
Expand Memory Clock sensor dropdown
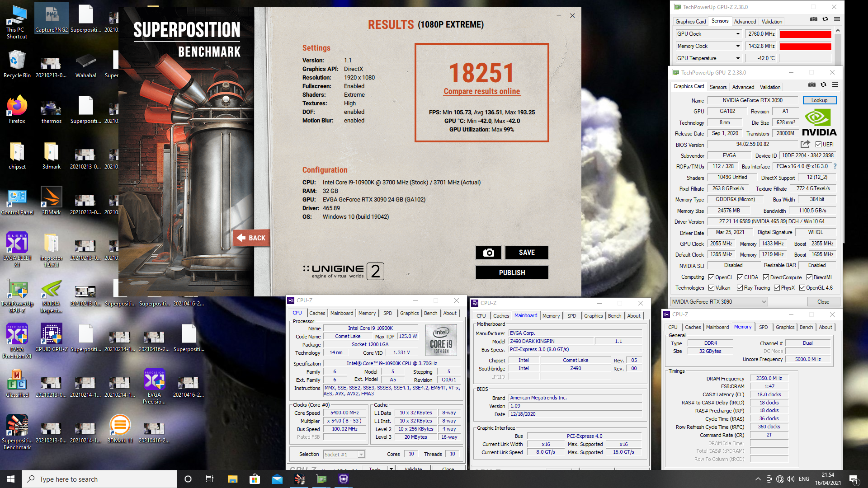(738, 46)
